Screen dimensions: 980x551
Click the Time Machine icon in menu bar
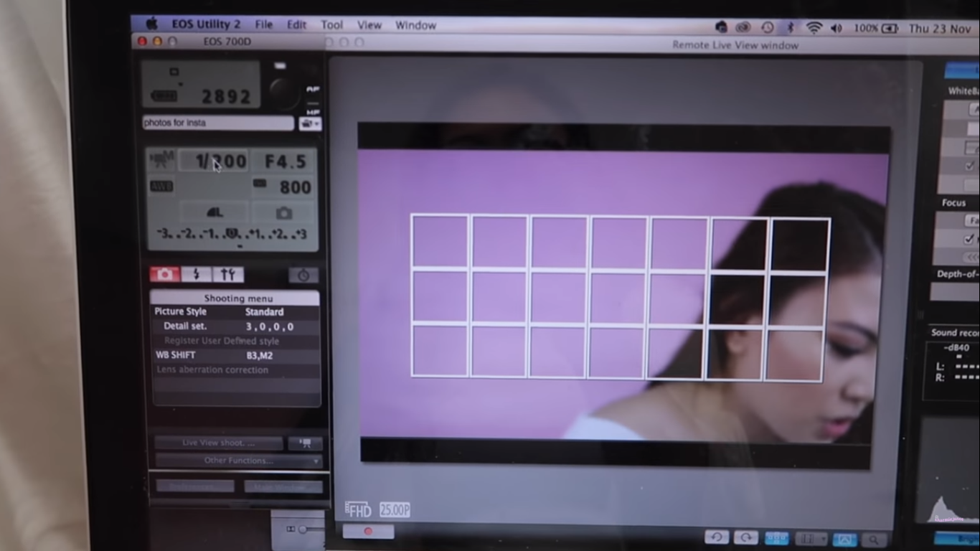coord(767,27)
